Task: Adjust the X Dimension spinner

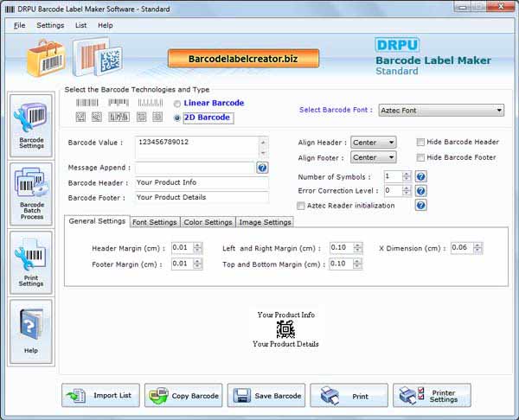Action: [477, 248]
